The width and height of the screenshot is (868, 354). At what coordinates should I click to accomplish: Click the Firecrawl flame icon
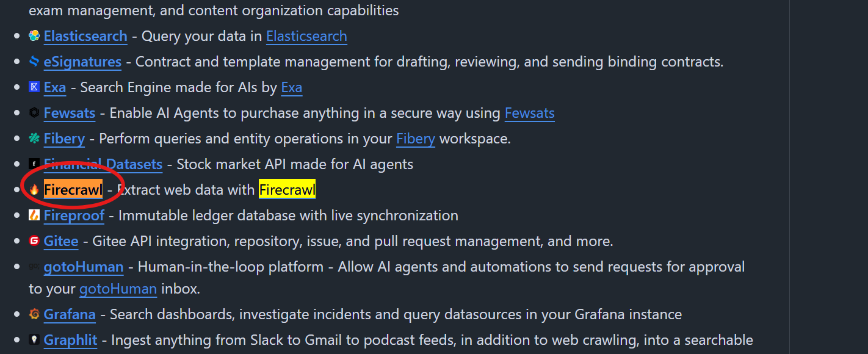pos(34,189)
